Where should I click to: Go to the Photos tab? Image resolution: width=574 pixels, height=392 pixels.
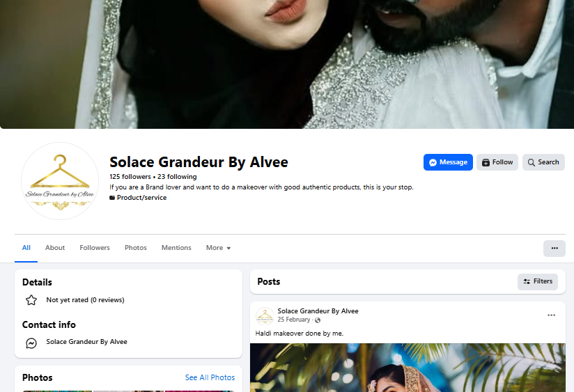click(135, 248)
